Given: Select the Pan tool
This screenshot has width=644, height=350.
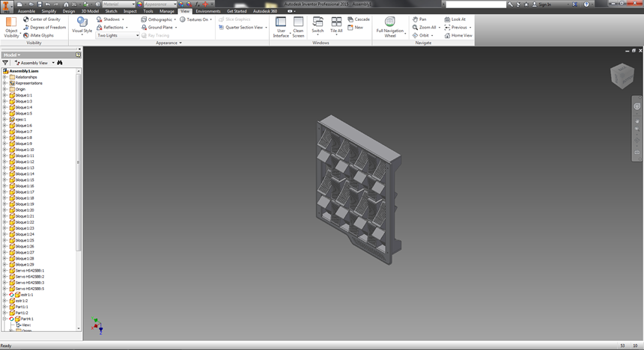Looking at the screenshot, I should [x=419, y=19].
